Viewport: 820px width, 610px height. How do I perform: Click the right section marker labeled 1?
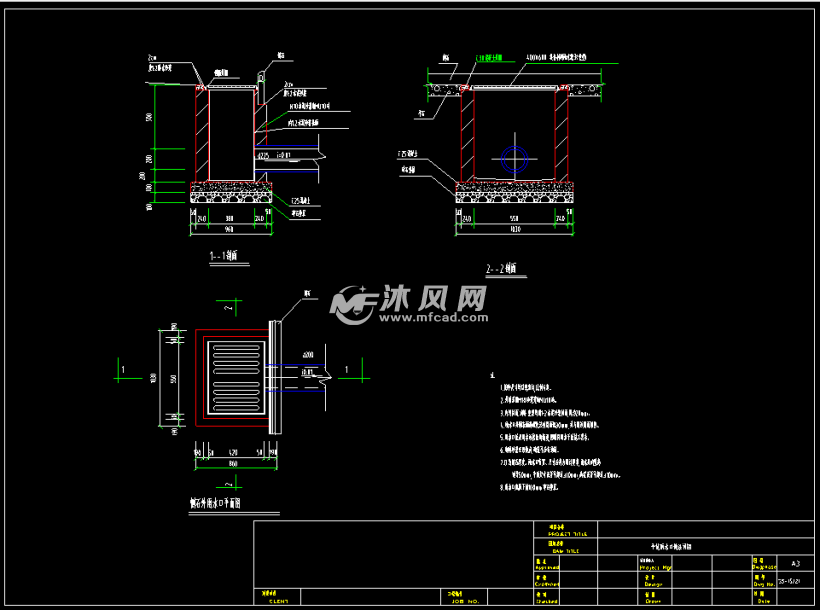(345, 371)
